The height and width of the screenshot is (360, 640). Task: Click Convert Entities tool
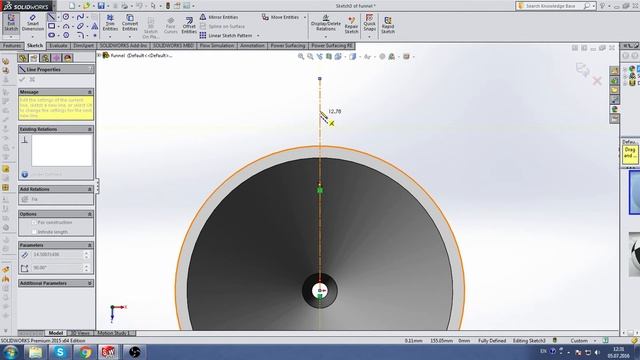[x=130, y=23]
